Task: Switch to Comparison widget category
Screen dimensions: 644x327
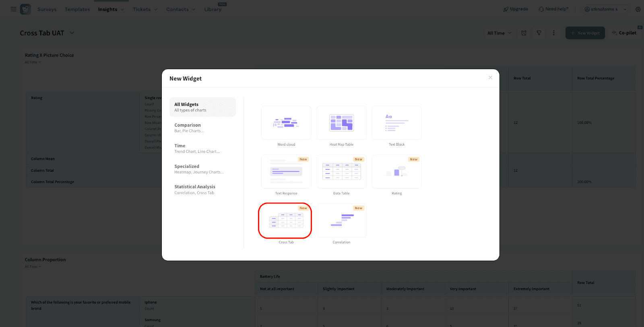Action: 202,128
